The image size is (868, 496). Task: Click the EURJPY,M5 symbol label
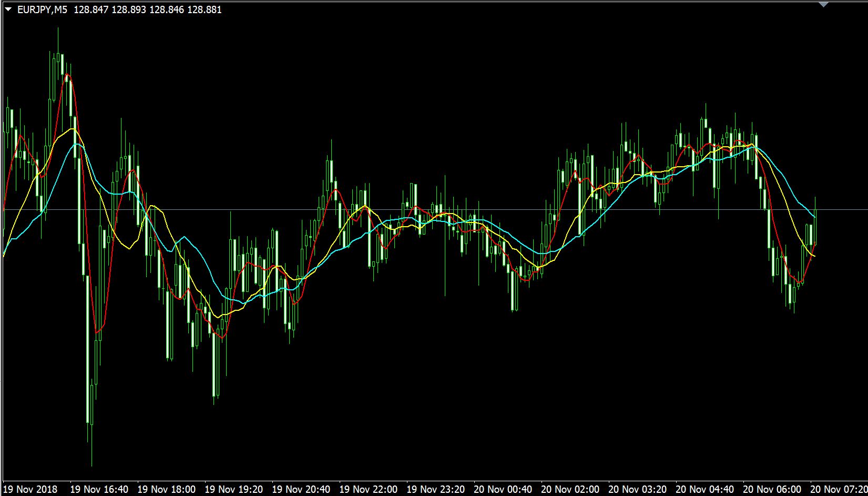tap(43, 9)
